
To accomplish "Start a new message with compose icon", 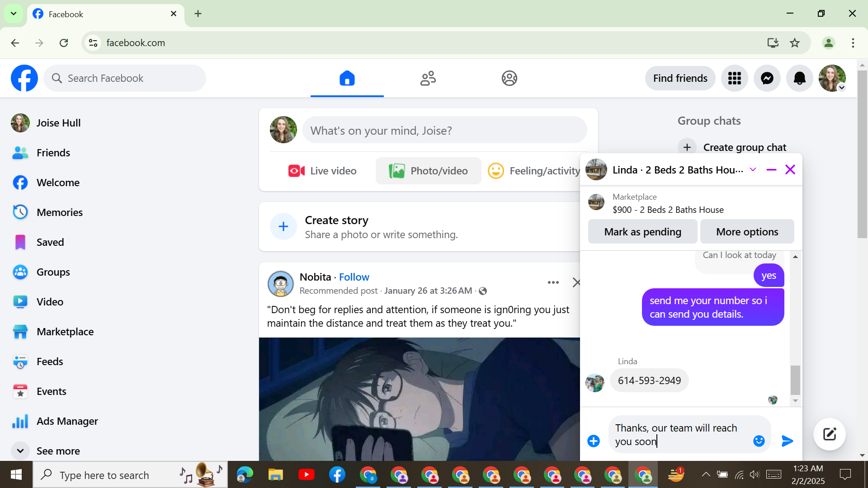I will click(829, 434).
